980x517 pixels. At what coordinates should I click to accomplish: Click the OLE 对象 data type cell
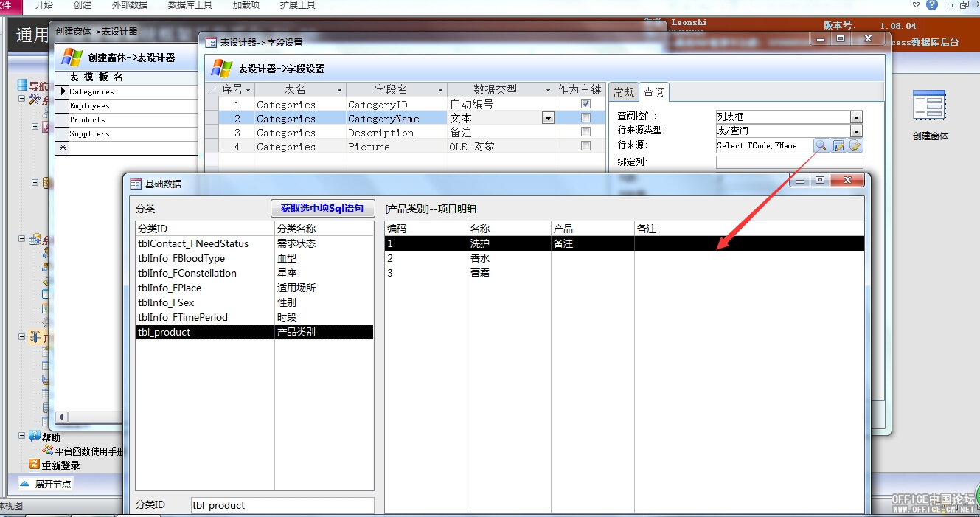501,147
